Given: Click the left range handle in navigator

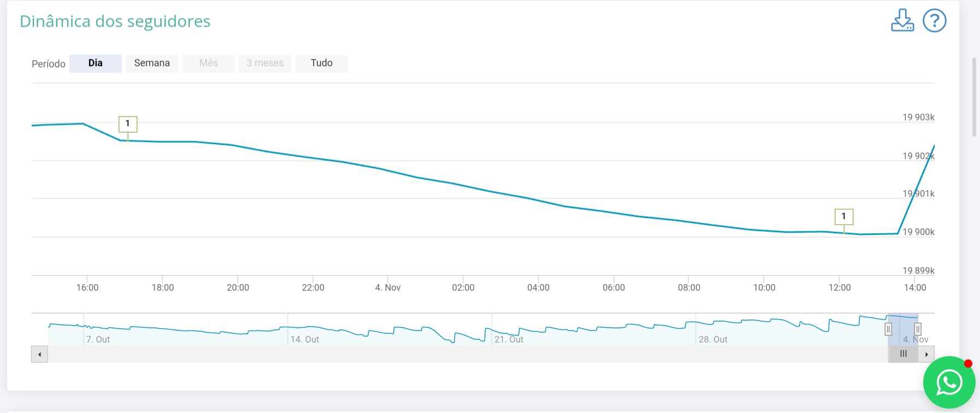Looking at the screenshot, I should coord(888,329).
